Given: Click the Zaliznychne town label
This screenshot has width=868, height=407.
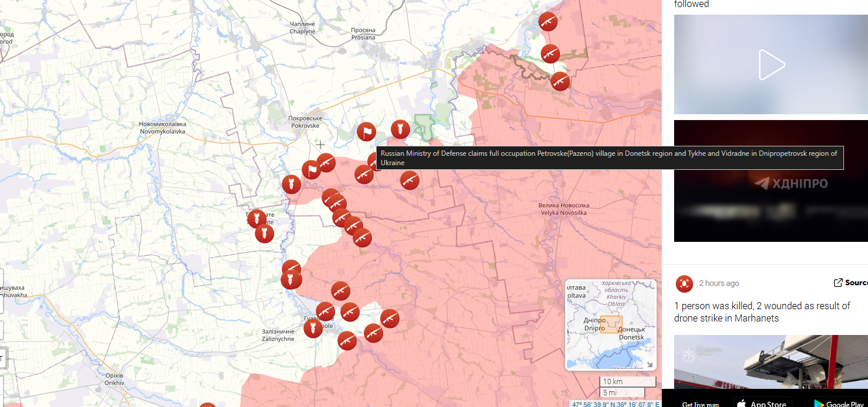Looking at the screenshot, I should click(278, 335).
